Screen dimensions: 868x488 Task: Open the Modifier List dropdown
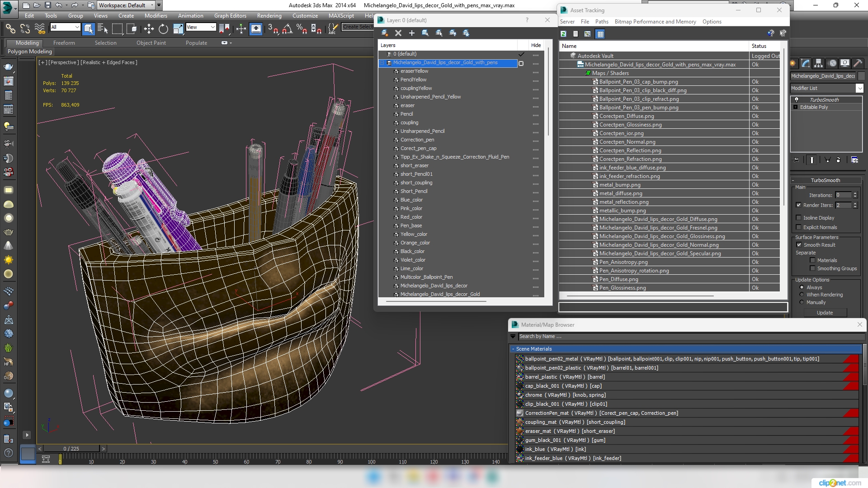[827, 88]
